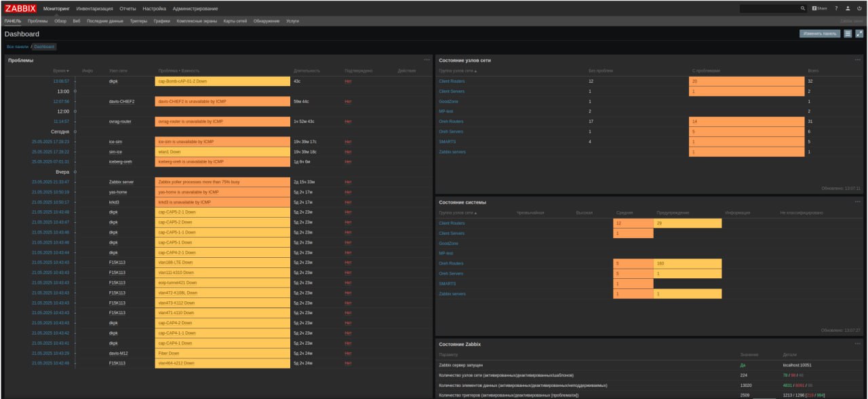Sort problems by the Время column
Viewport: 868px width, 399px height.
pos(61,71)
